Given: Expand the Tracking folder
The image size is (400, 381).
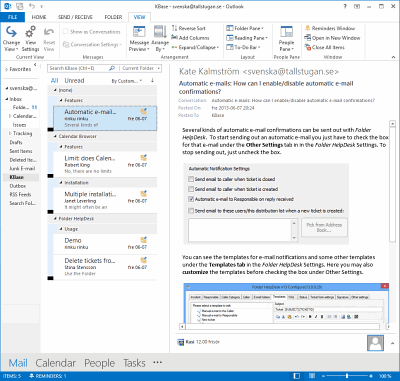Looking at the screenshot, I should tap(10, 133).
